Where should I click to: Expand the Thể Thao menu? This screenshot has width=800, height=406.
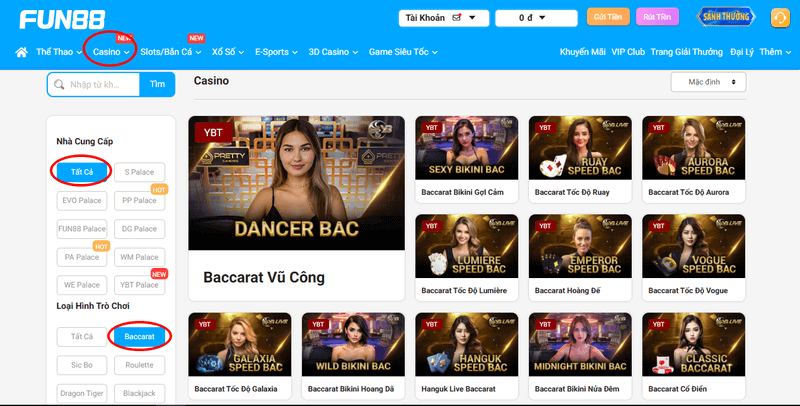(59, 52)
